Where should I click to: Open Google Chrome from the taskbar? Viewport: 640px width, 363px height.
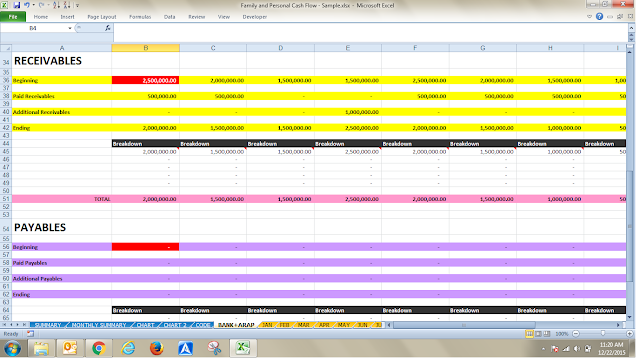pyautogui.click(x=98, y=348)
